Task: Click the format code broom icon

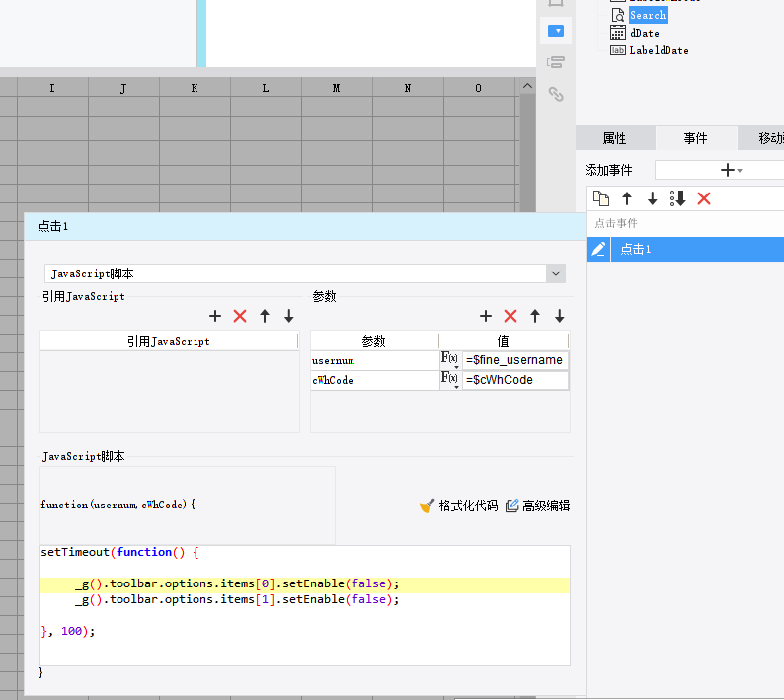Action: [x=427, y=506]
